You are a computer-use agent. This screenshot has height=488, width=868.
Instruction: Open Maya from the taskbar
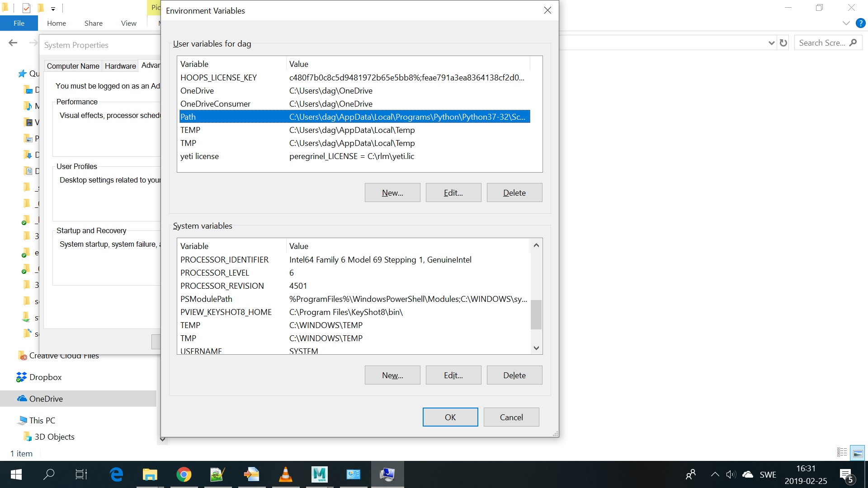tap(319, 474)
